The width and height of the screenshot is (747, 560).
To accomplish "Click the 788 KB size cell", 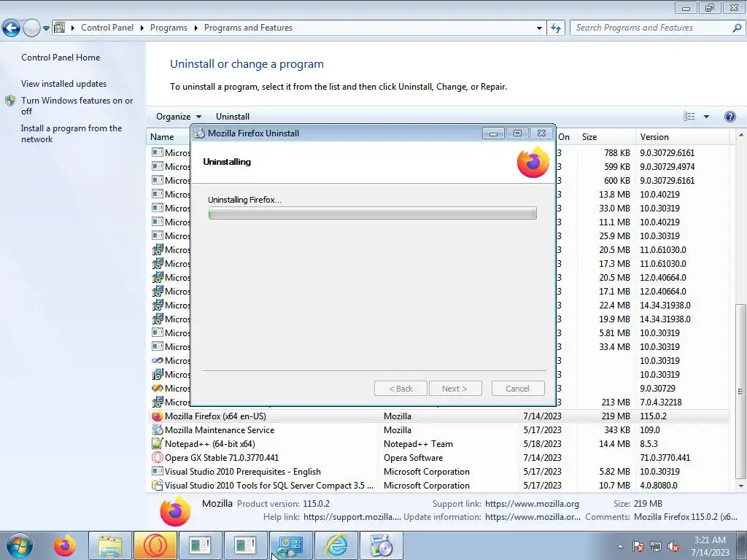I will [x=617, y=153].
